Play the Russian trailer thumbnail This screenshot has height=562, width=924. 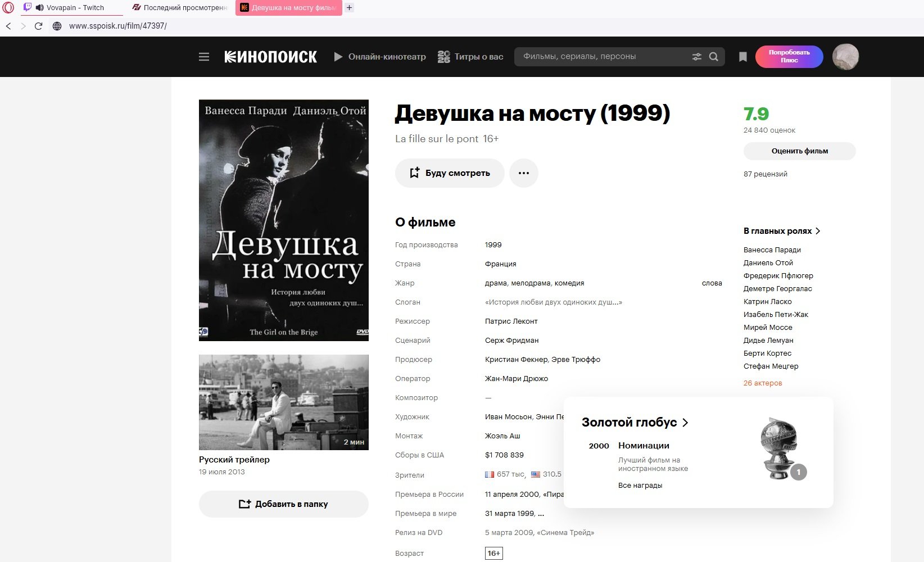[283, 402]
